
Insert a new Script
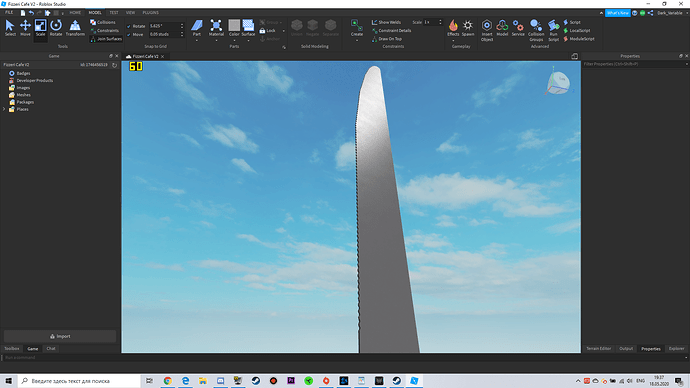[x=572, y=22]
